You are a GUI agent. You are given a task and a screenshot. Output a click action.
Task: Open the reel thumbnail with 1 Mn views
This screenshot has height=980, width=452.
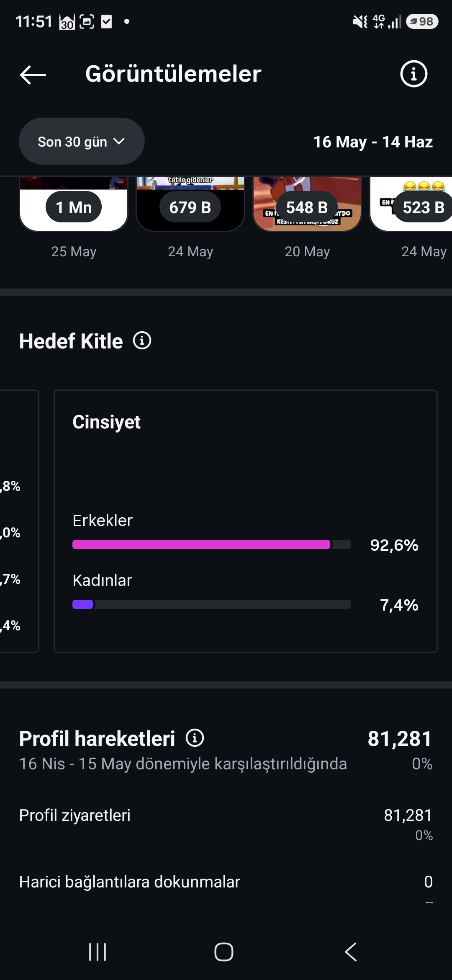(x=74, y=204)
